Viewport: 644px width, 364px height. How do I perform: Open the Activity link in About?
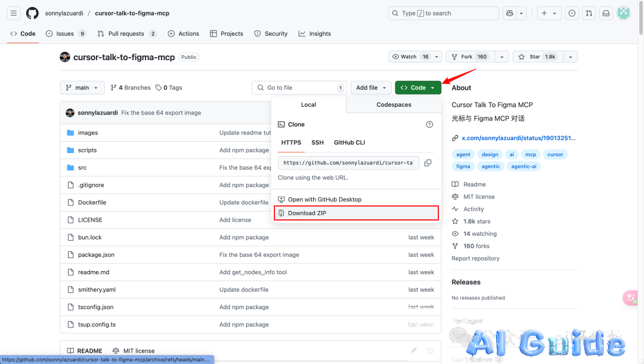coord(473,209)
